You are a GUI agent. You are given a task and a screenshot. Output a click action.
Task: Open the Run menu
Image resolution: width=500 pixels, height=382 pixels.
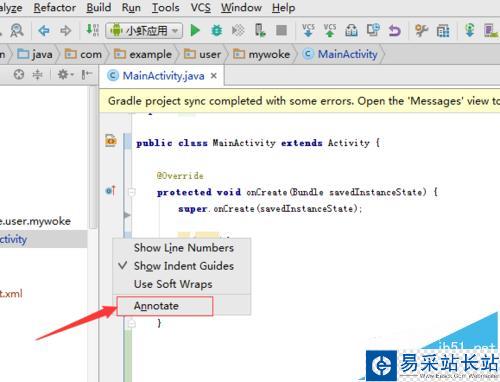(x=131, y=7)
